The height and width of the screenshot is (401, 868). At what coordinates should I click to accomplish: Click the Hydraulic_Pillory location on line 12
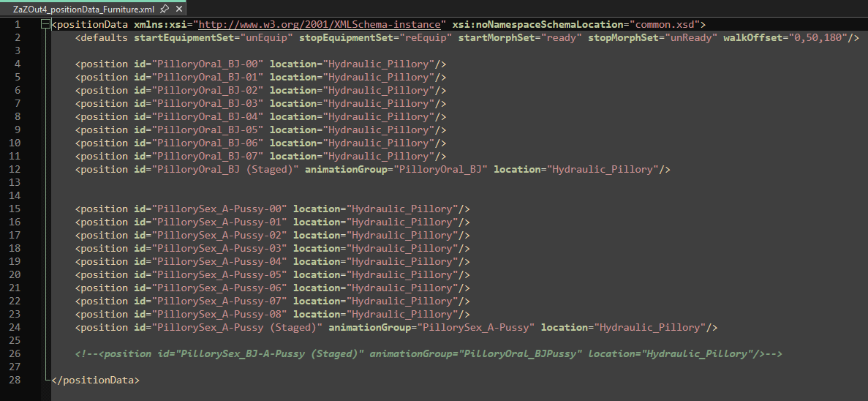point(603,170)
